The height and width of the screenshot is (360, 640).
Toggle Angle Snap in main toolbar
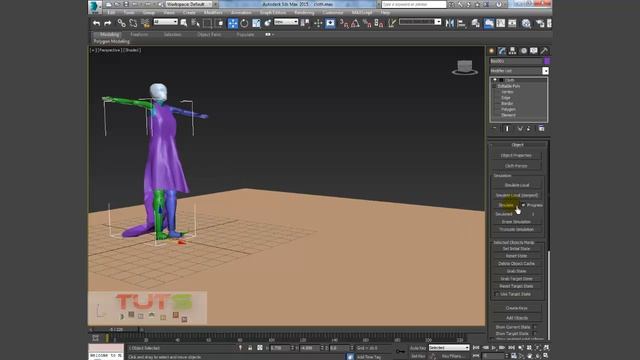click(356, 23)
